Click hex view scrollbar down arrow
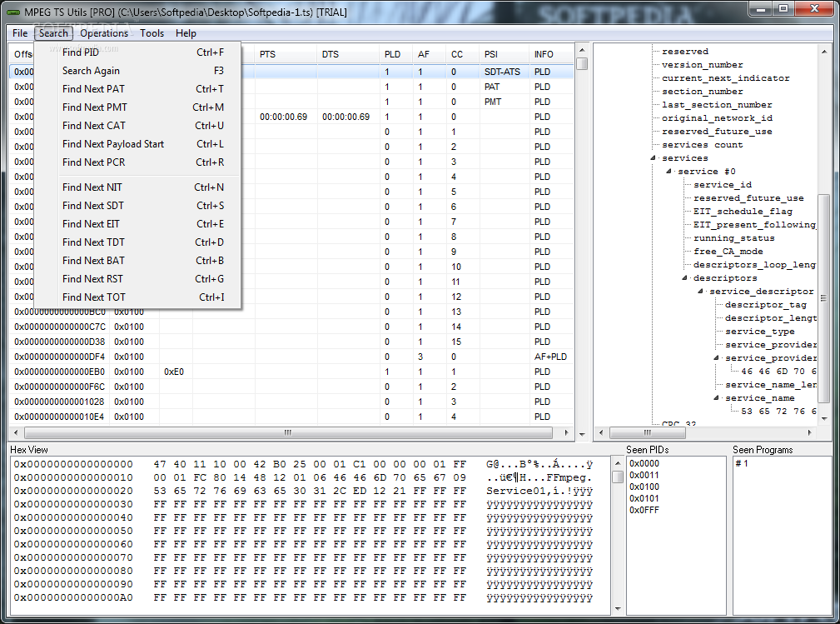Viewport: 840px width, 624px height. [618, 609]
